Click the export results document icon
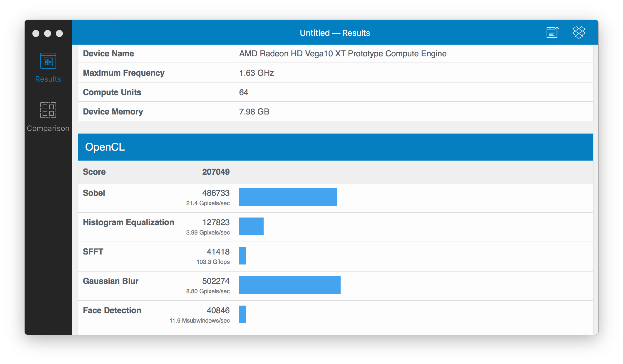The height and width of the screenshot is (364, 623). (552, 32)
